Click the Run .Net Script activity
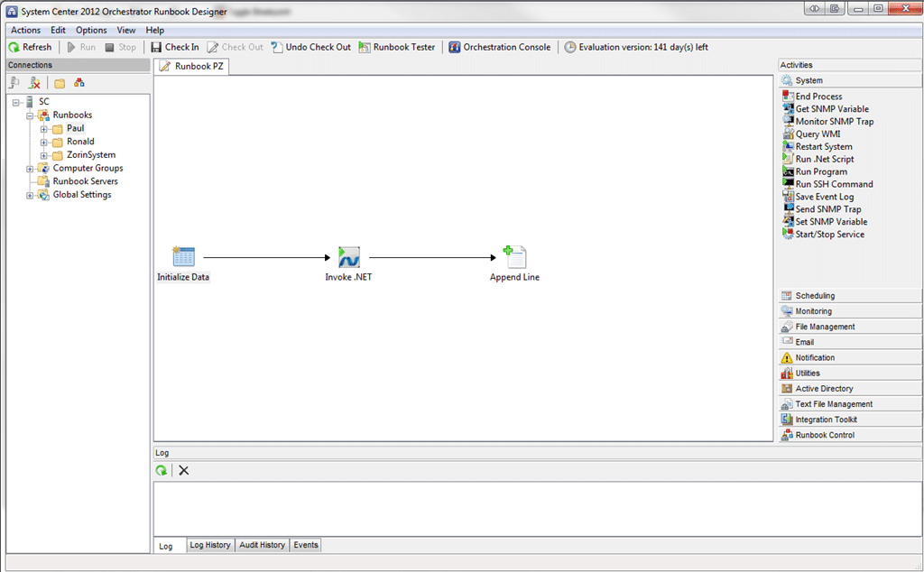 pos(824,159)
